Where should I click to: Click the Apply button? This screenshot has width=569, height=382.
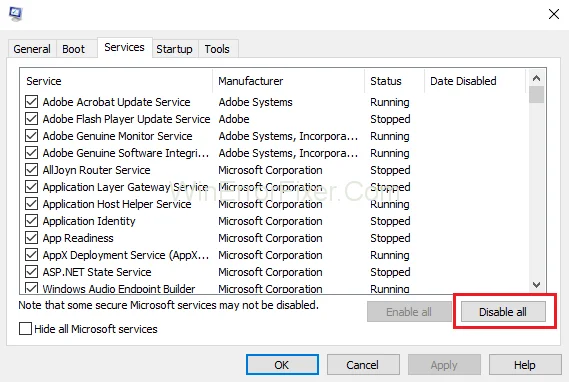click(x=444, y=365)
